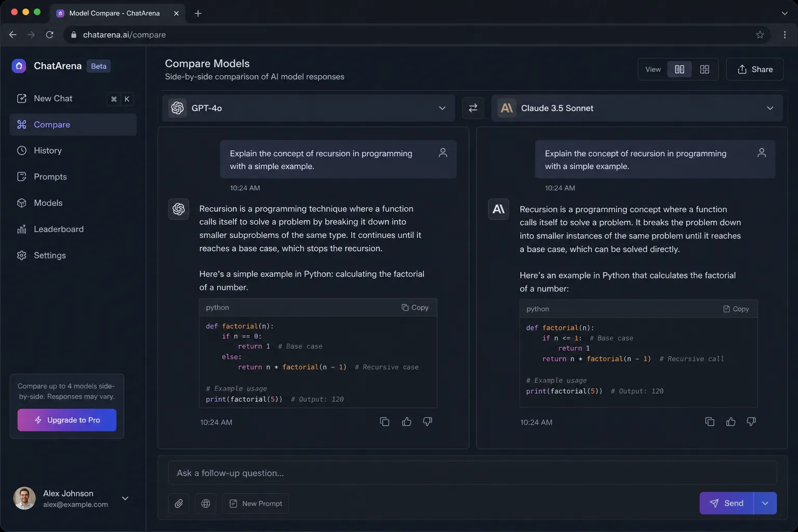798x532 pixels.
Task: Click the GPT-4o response avatar icon
Action: [179, 209]
